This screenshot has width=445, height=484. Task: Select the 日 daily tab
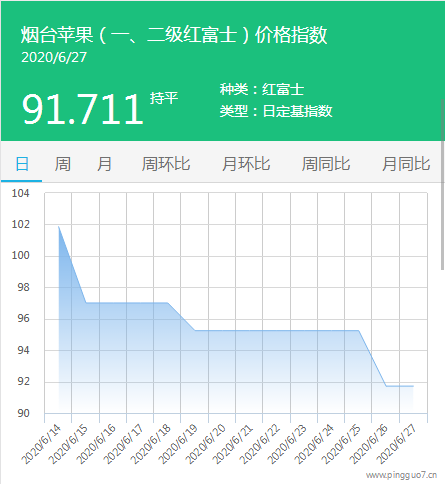coord(22,164)
